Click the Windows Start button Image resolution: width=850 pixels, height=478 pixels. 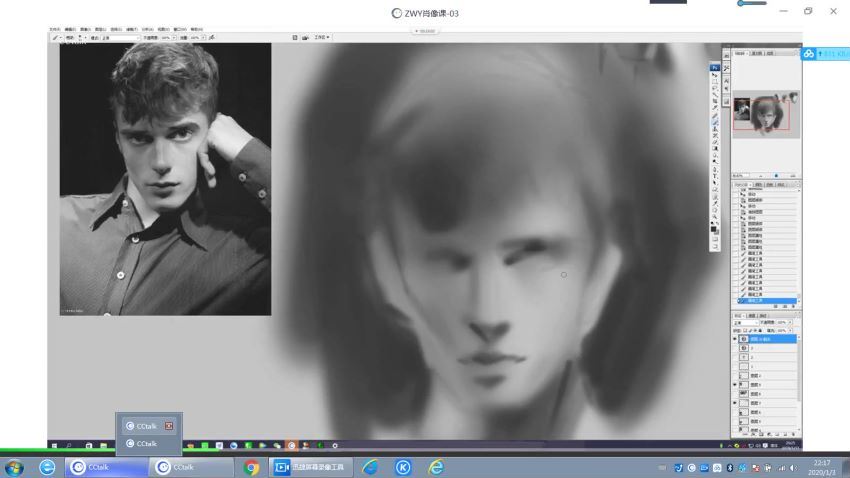click(x=15, y=467)
